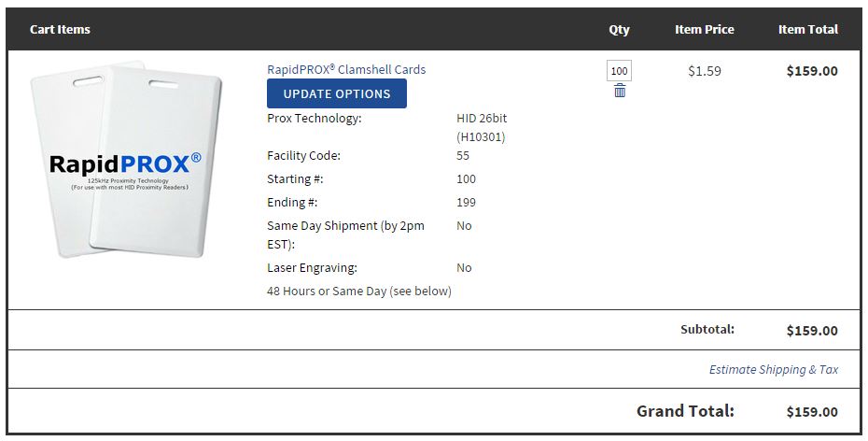Click the Facility Code label
Viewport: 868px width, 441px height.
(303, 156)
